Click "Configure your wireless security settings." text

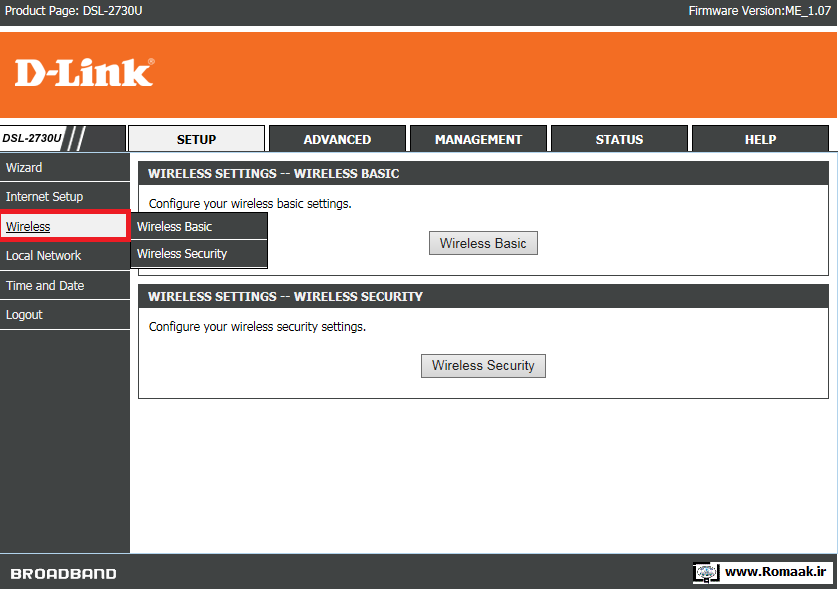point(257,327)
